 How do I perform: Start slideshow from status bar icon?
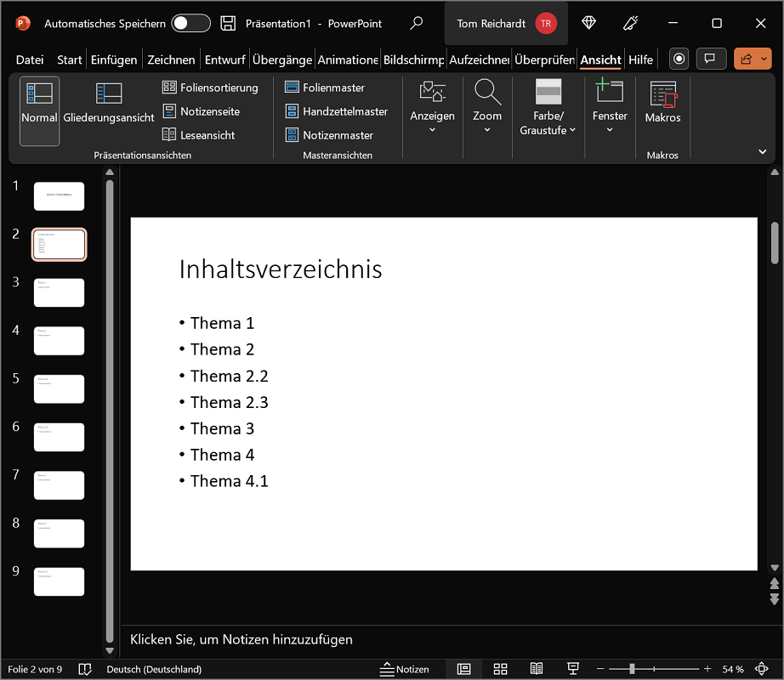[x=573, y=668]
